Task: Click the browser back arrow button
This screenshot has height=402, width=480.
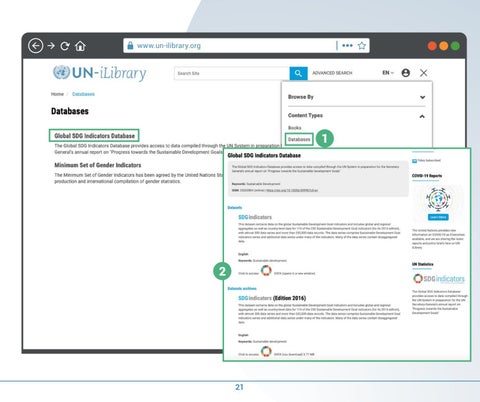Action: click(36, 46)
